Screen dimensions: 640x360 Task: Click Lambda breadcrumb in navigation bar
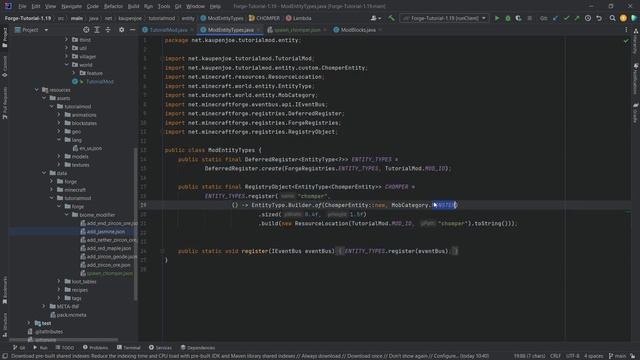pyautogui.click(x=299, y=18)
